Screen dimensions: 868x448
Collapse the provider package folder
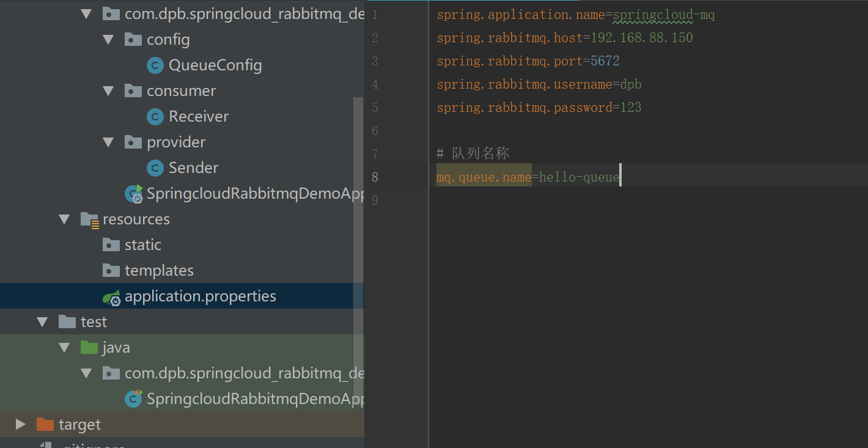109,142
